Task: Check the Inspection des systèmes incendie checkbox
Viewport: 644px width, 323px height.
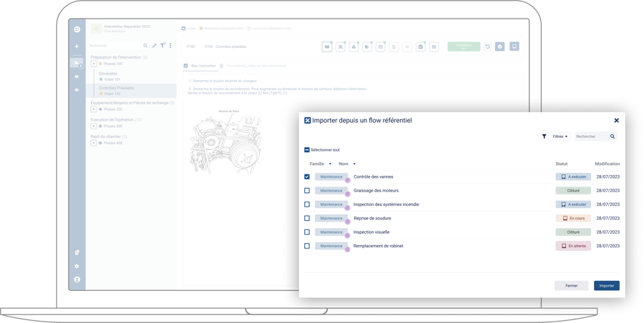Action: [x=307, y=204]
